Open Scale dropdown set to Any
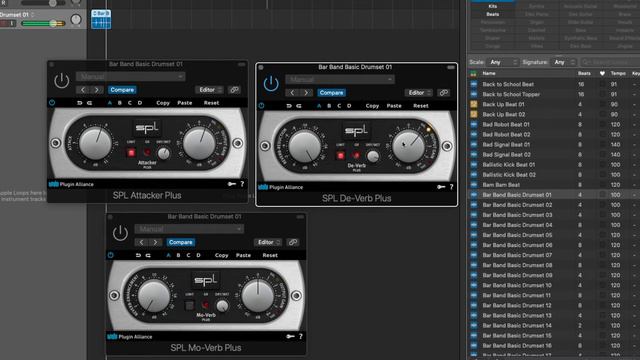The image size is (640, 360). 503,62
